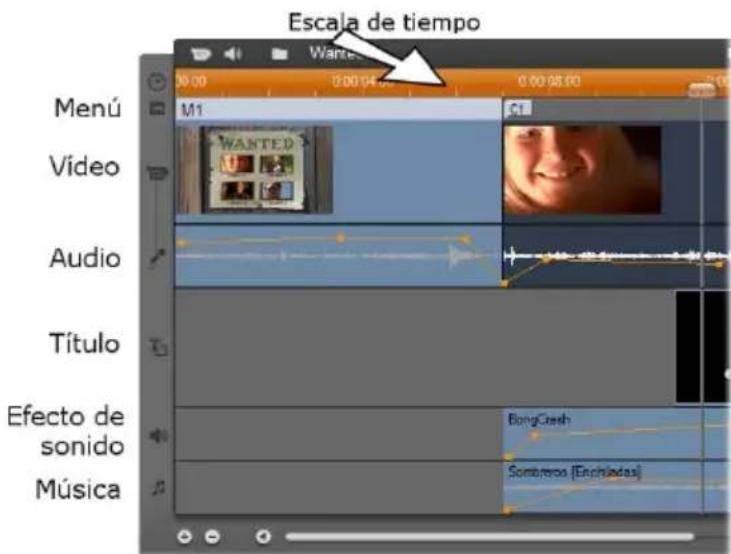Click the middle volume keyframe on first audio clip
Screen dimensions: 731x554
(x=341, y=238)
